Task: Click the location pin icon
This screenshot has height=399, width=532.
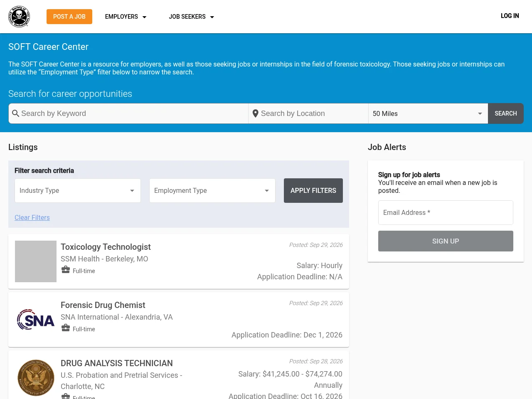Action: (256, 113)
